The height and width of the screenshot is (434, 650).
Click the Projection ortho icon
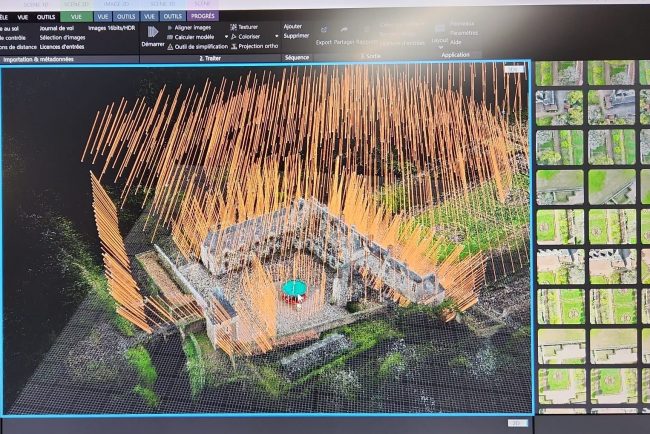coord(234,46)
